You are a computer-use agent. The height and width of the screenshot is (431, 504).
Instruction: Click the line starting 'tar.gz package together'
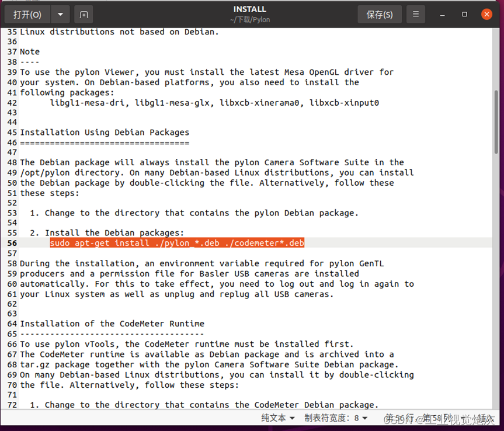[209, 364]
